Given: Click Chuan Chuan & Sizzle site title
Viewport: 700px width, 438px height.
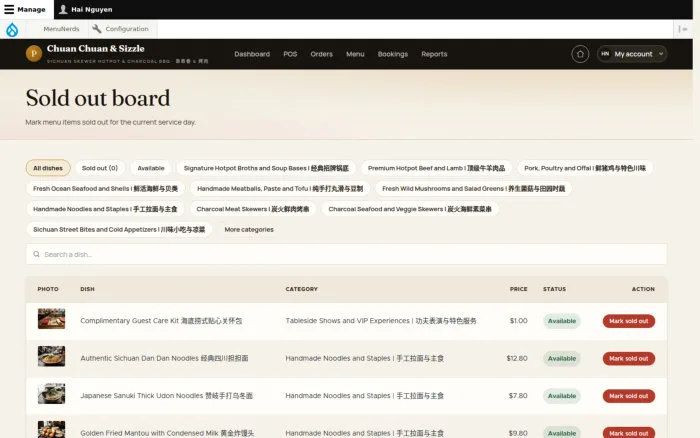Looking at the screenshot, I should click(x=96, y=49).
